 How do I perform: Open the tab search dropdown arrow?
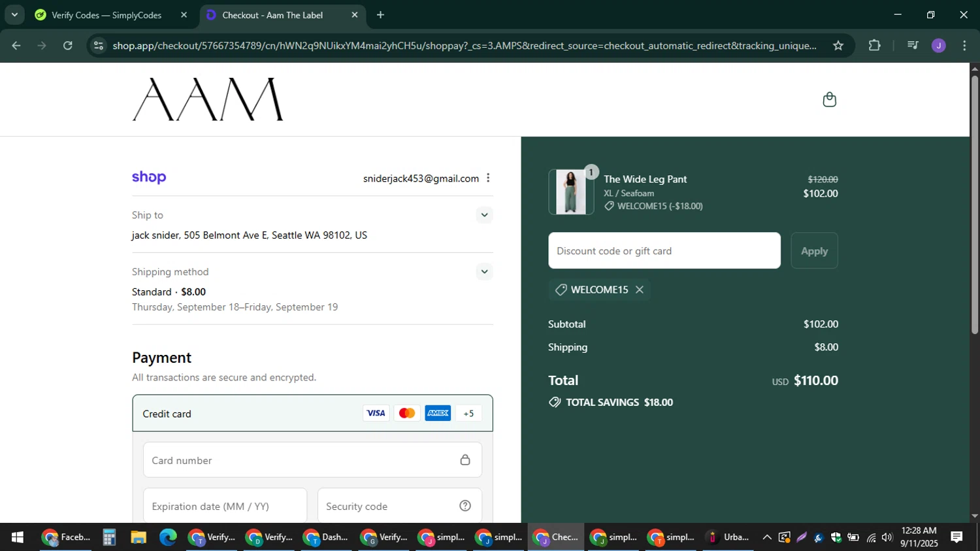tap(14, 14)
